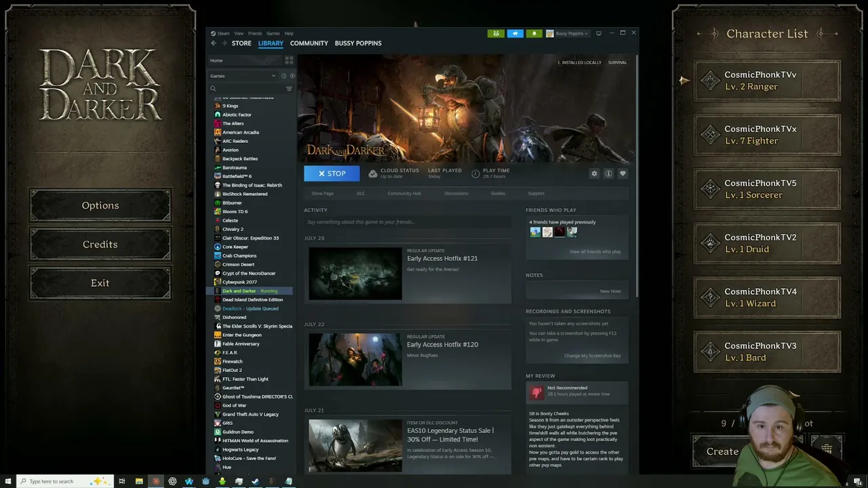The height and width of the screenshot is (488, 868).
Task: Click the Bloons TD 6 game icon
Action: coord(218,211)
